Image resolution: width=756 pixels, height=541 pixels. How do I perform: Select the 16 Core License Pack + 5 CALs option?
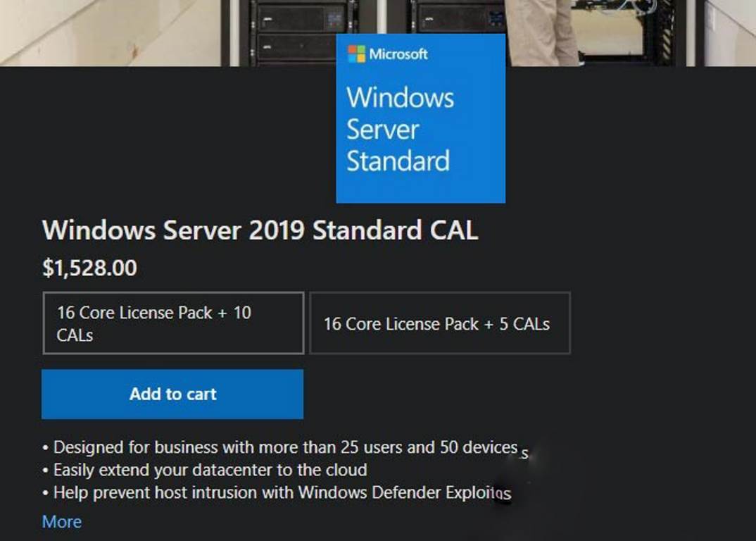click(439, 324)
